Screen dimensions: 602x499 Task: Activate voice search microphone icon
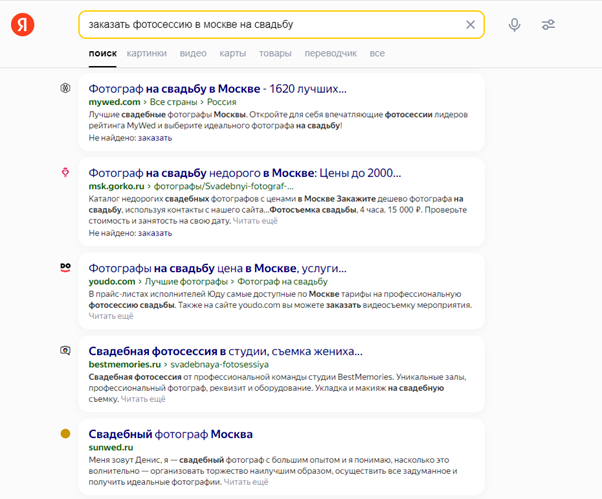(514, 25)
